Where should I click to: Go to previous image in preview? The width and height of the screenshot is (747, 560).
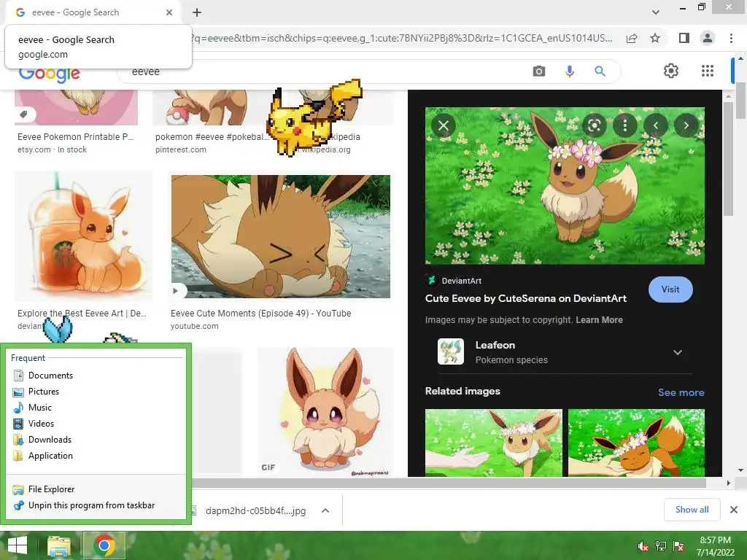[656, 125]
